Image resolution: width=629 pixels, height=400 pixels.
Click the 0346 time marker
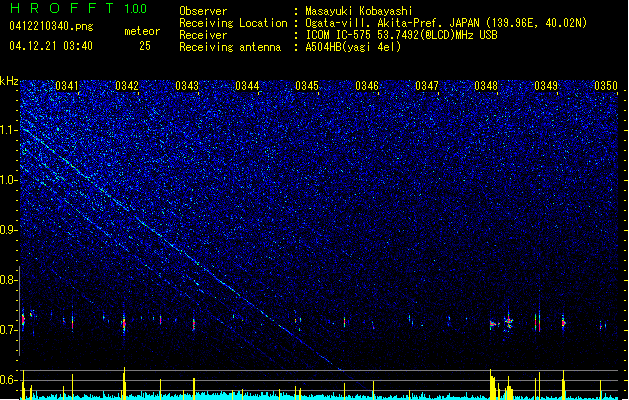367,86
